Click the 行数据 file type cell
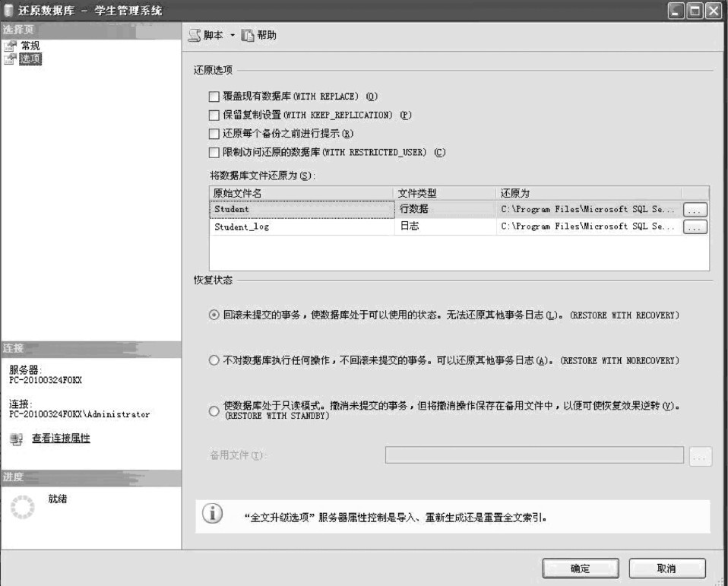This screenshot has width=728, height=586. click(445, 210)
